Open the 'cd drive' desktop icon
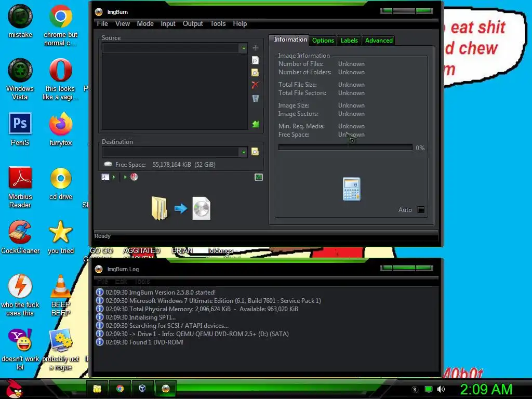Screen dimensions: 532x399 (60, 183)
